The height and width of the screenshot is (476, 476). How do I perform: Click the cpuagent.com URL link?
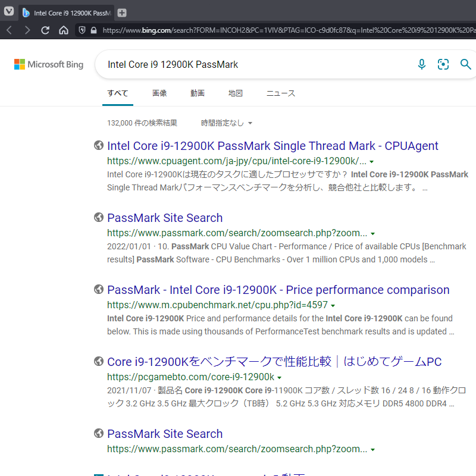tap(237, 161)
